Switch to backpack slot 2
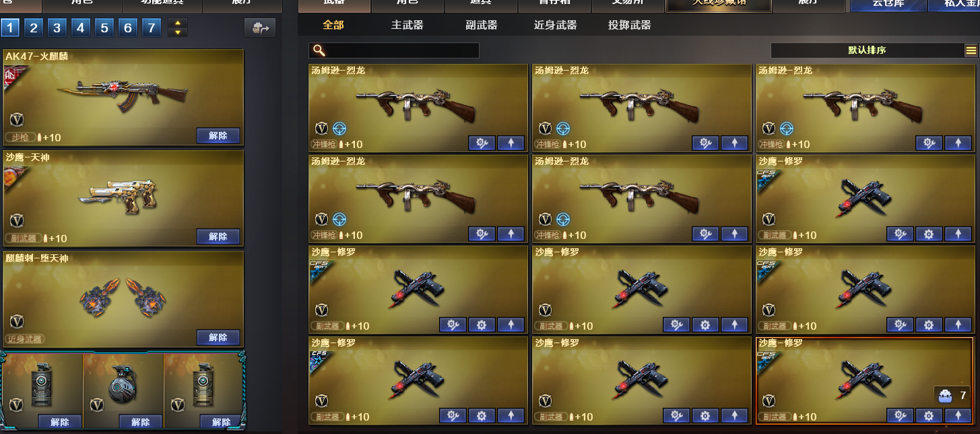 click(x=34, y=28)
